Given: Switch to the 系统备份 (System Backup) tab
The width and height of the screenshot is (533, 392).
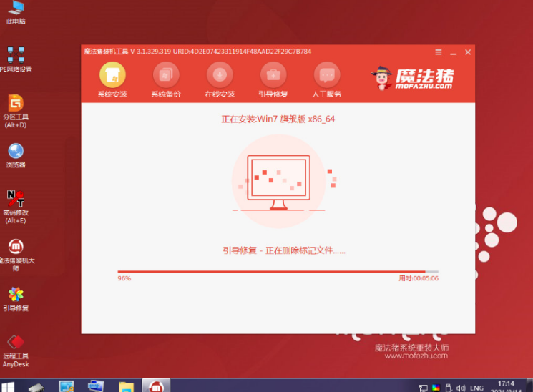Looking at the screenshot, I should [166, 79].
